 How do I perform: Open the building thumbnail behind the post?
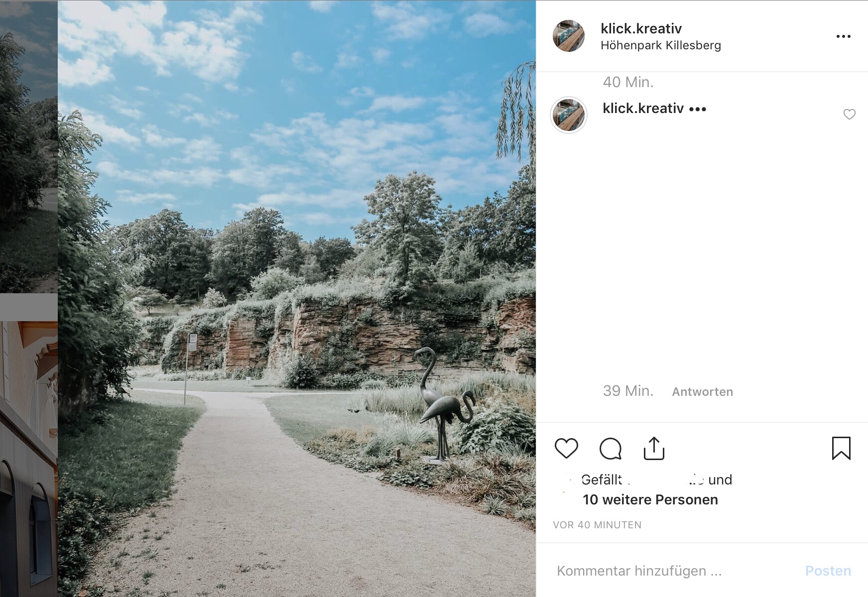pos(29,459)
